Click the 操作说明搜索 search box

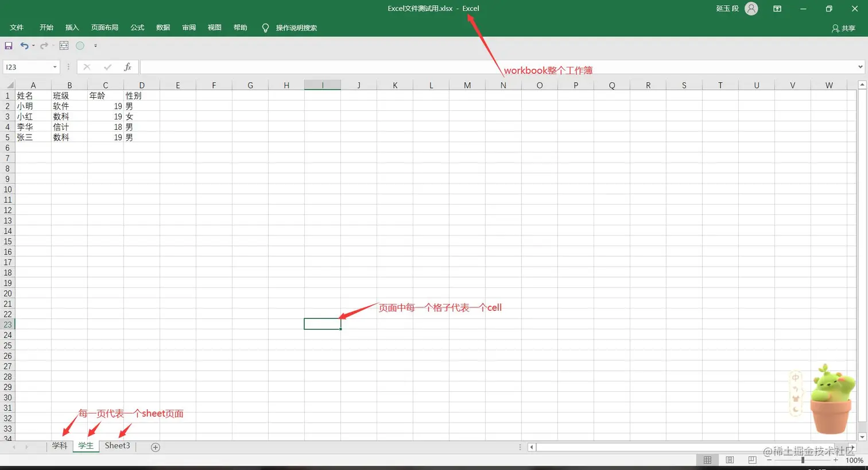pyautogui.click(x=296, y=28)
